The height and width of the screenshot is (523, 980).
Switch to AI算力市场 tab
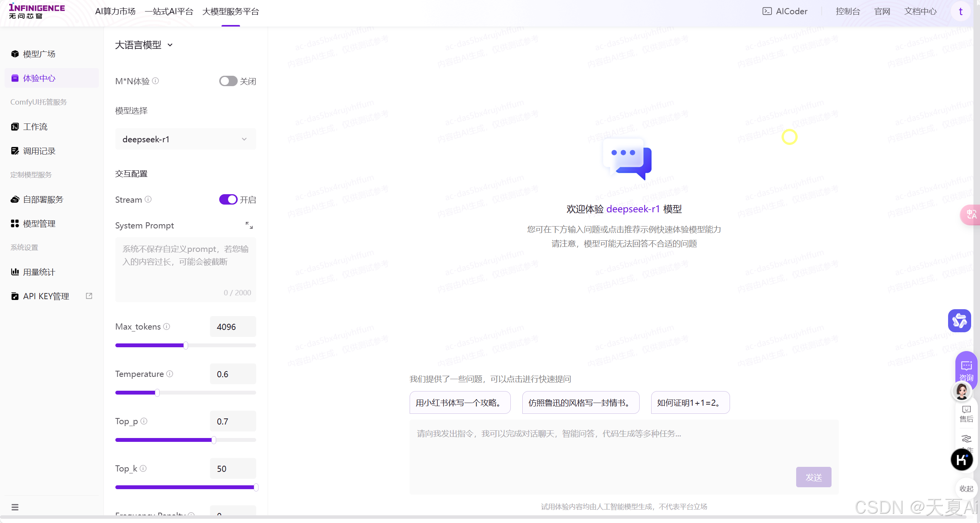click(x=115, y=12)
